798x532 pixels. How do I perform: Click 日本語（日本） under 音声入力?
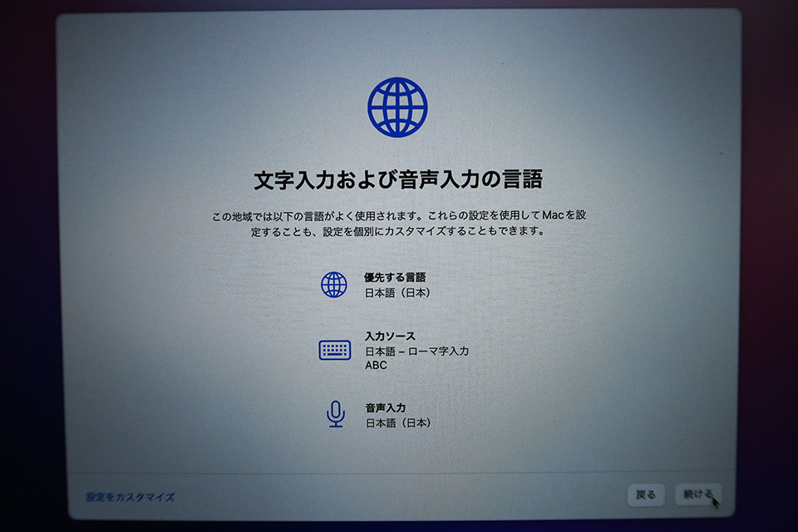398,423
